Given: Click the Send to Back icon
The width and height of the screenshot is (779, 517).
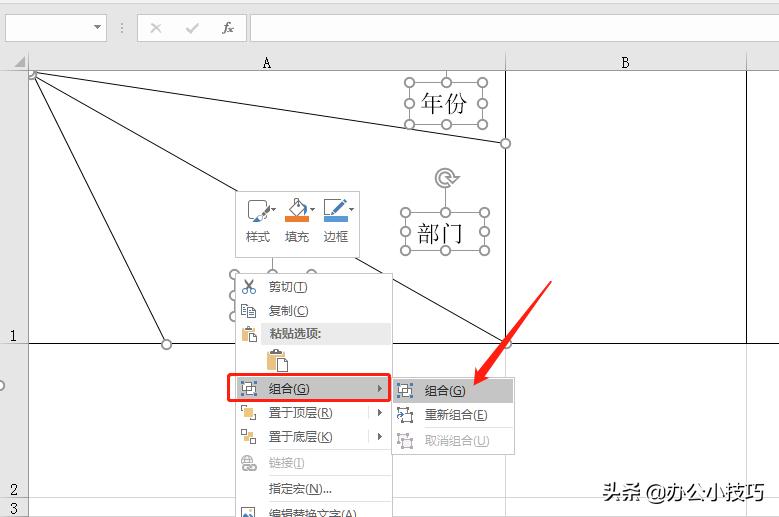Looking at the screenshot, I should (x=248, y=437).
